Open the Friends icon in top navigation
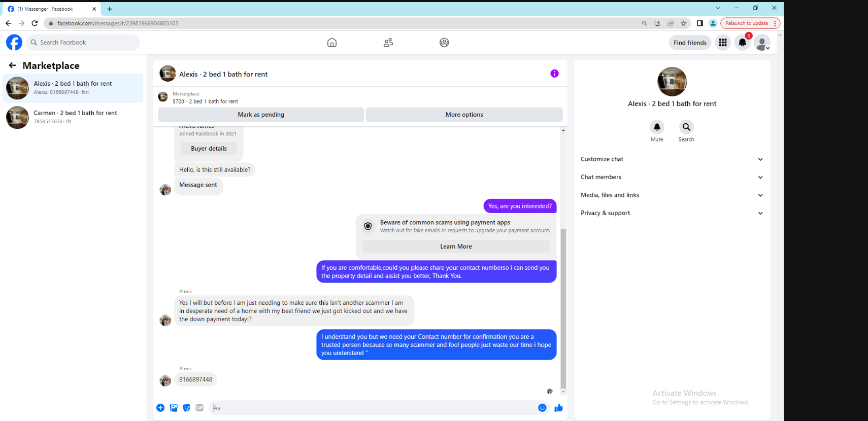Screen dimensions: 868x421 click(x=388, y=43)
